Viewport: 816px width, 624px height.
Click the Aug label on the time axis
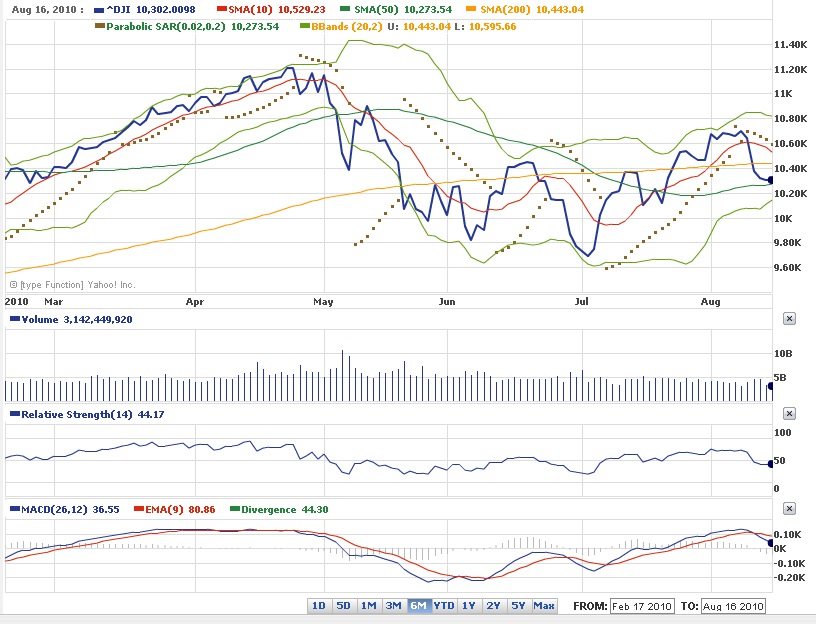tap(710, 302)
